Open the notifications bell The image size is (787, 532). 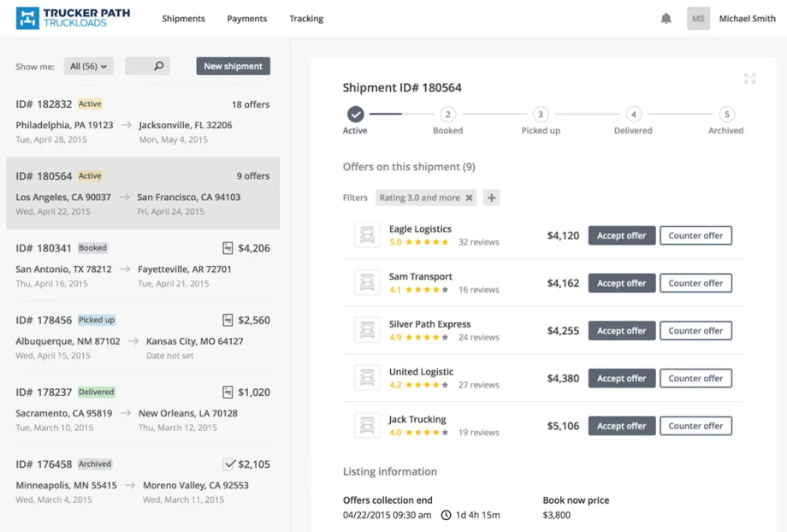click(666, 19)
